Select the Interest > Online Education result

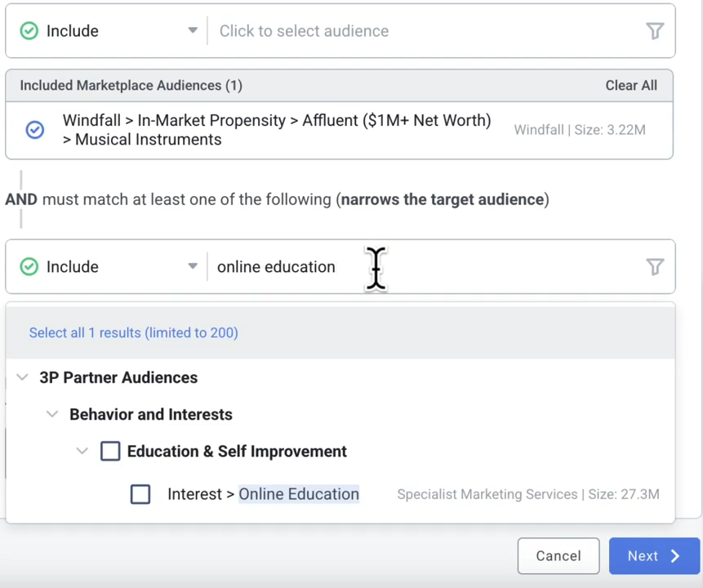click(263, 494)
